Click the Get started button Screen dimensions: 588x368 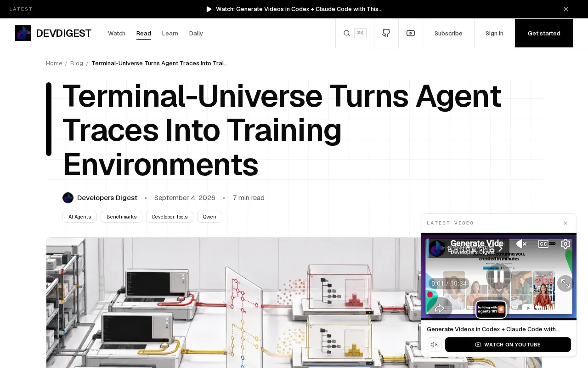(544, 33)
